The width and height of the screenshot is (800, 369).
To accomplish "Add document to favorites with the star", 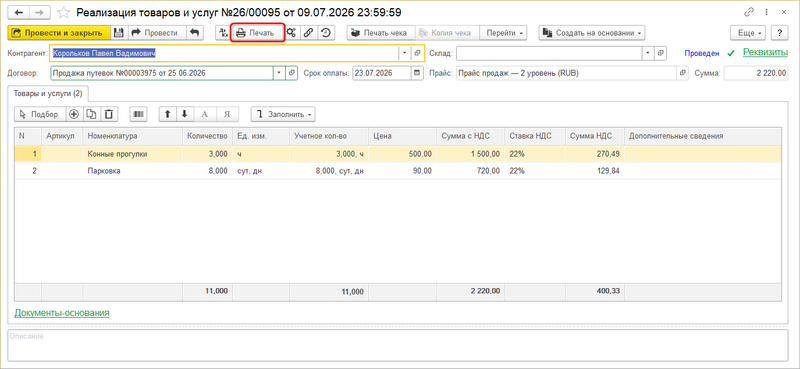I will point(63,12).
